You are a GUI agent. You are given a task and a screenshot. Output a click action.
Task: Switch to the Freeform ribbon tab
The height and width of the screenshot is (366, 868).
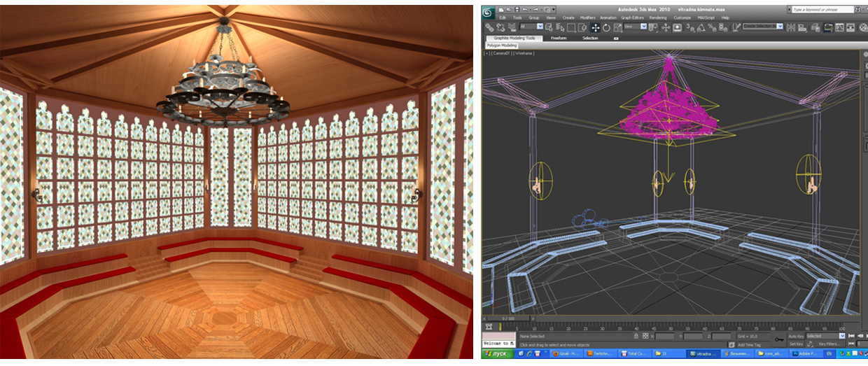[x=559, y=38]
